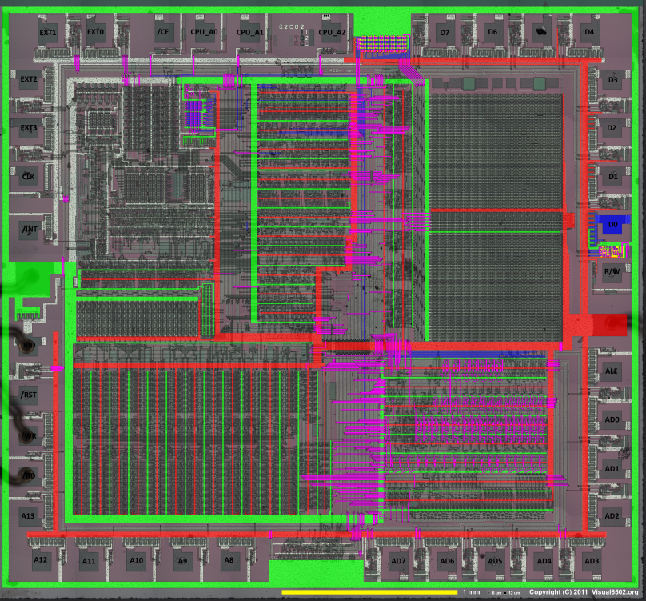Click the blue highlighted U0 block
This screenshot has height=601, width=646.
click(612, 225)
